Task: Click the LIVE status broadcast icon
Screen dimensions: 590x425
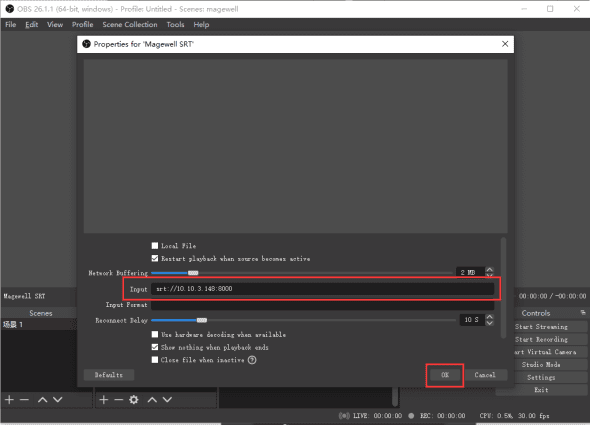Action: coord(344,416)
